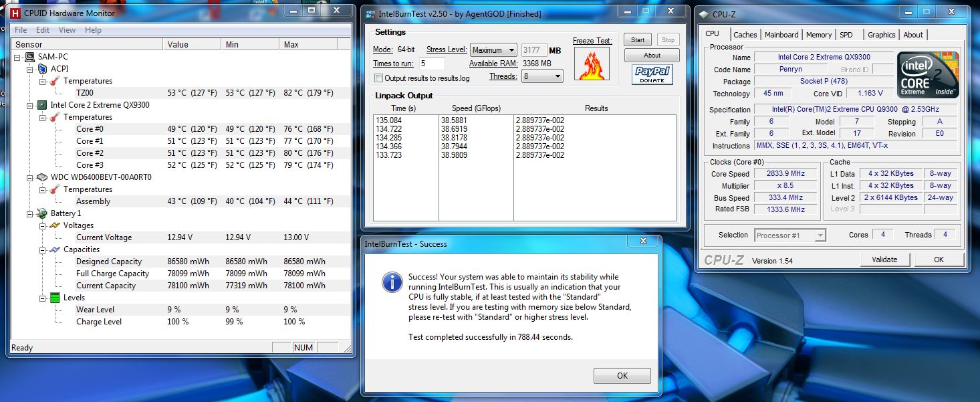Select the Core #0 temperature row
The width and height of the screenshot is (980, 402).
click(x=180, y=129)
